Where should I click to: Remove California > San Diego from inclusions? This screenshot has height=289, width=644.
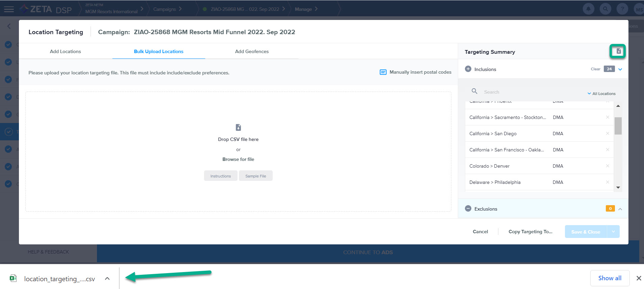coord(607,134)
